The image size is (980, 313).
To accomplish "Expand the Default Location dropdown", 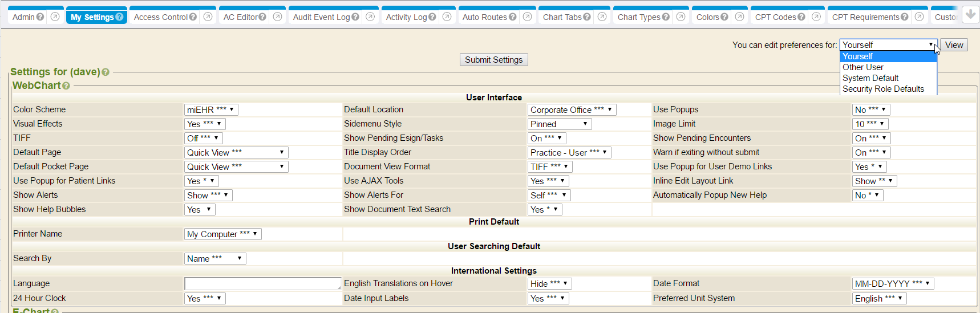I will tap(572, 109).
